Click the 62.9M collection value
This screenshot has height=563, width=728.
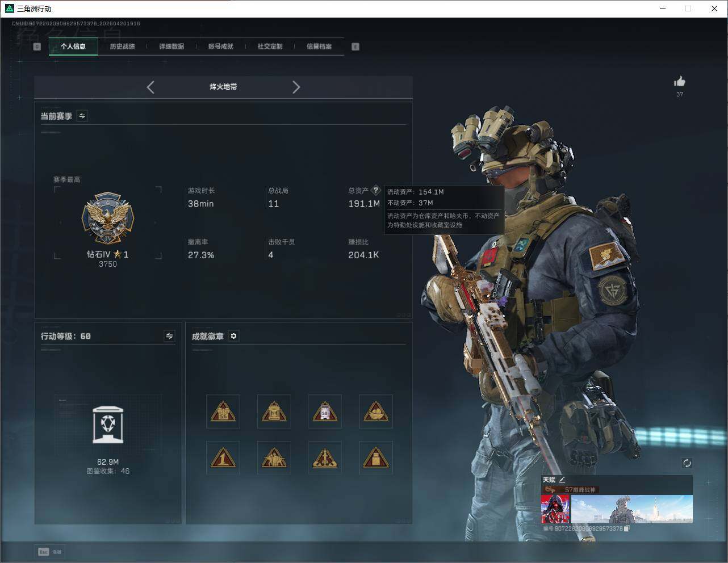pyautogui.click(x=108, y=462)
